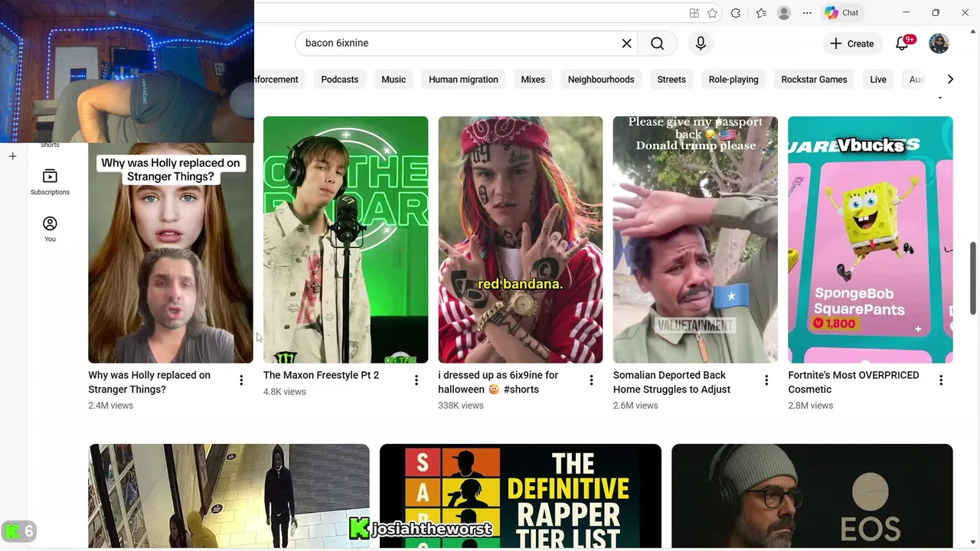Open the security camera footage video thumbnail
The width and height of the screenshot is (980, 551).
click(229, 496)
